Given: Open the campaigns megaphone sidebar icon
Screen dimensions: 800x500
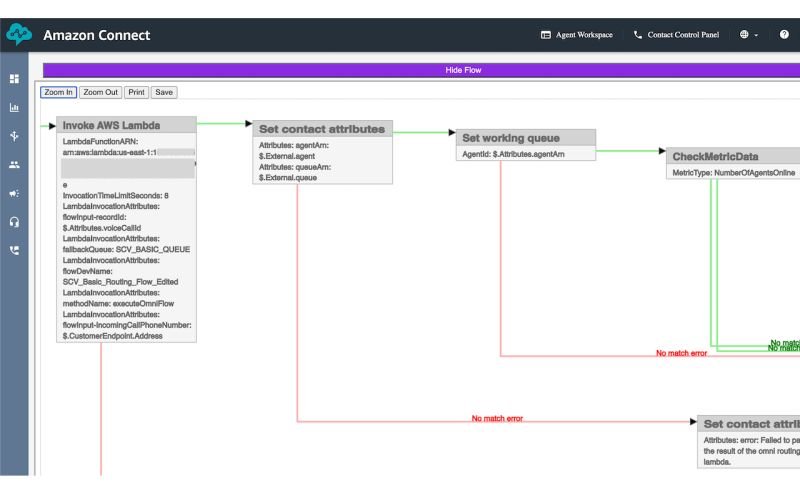Looking at the screenshot, I should (x=14, y=193).
